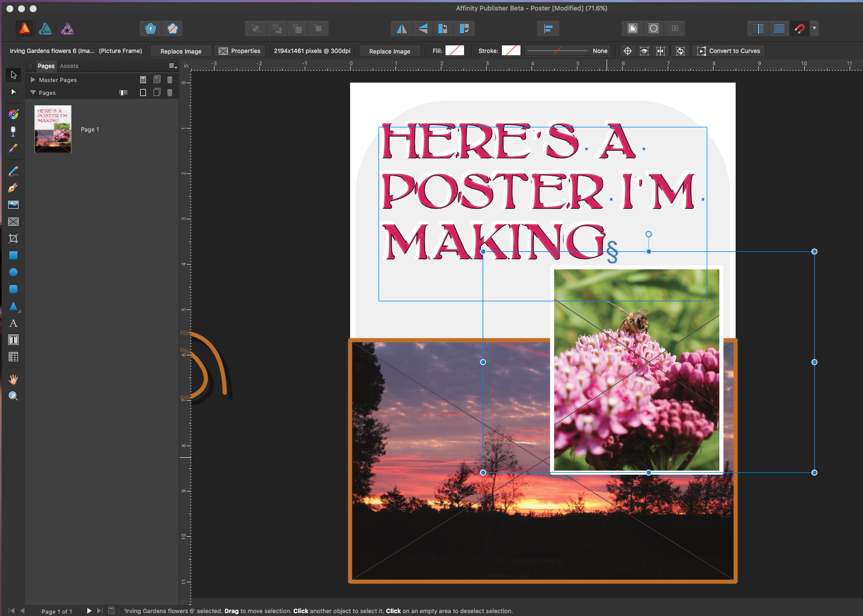Select the Ellipse shape tool
863x616 pixels.
point(13,272)
